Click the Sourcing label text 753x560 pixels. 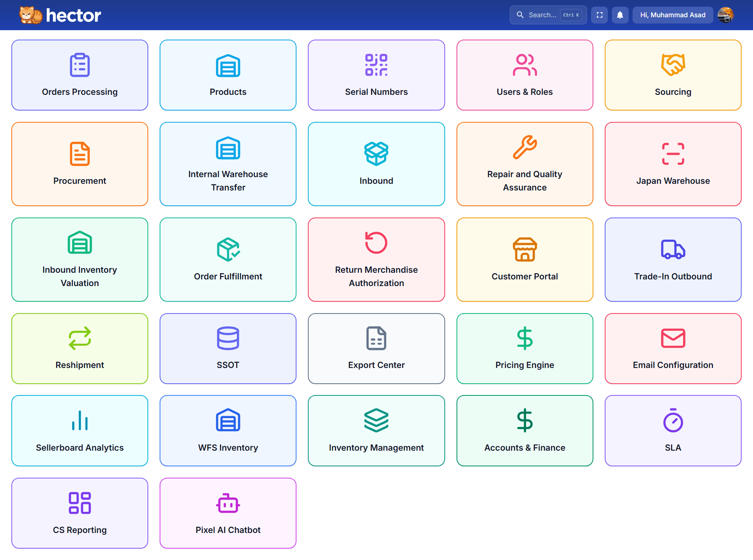coord(673,92)
